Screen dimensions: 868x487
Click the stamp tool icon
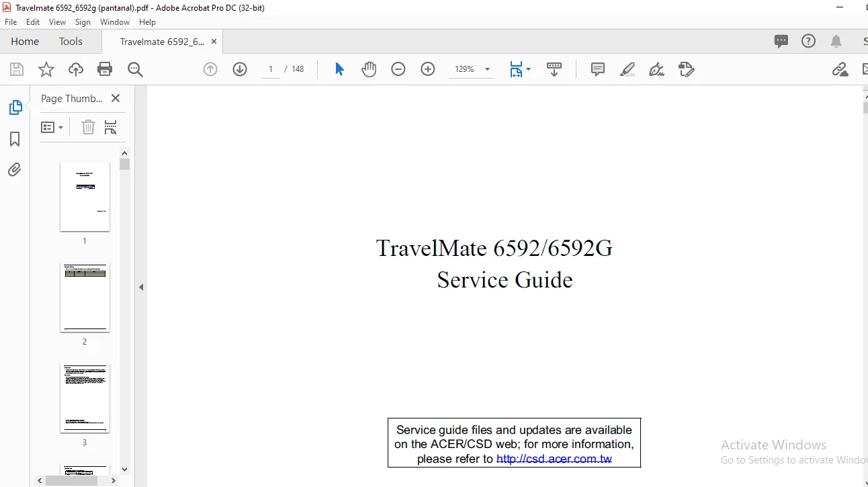[x=687, y=69]
